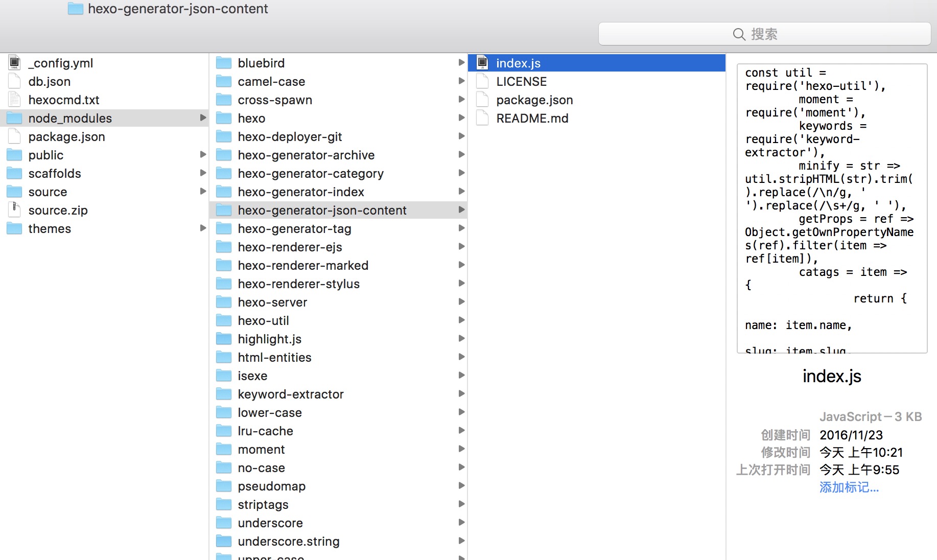Viewport: 937px width, 560px height.
Task: Select the hexo-renderer-stylus folder row
Action: pyautogui.click(x=338, y=284)
